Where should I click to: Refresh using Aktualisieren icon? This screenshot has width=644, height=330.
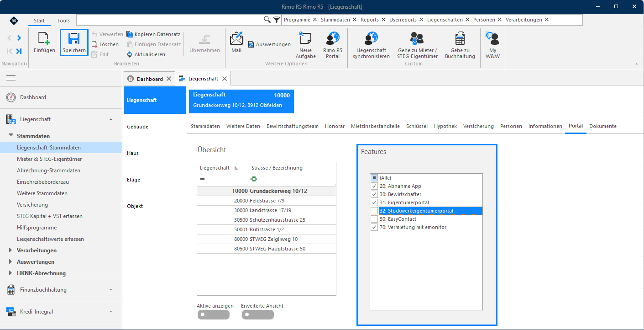[x=130, y=54]
